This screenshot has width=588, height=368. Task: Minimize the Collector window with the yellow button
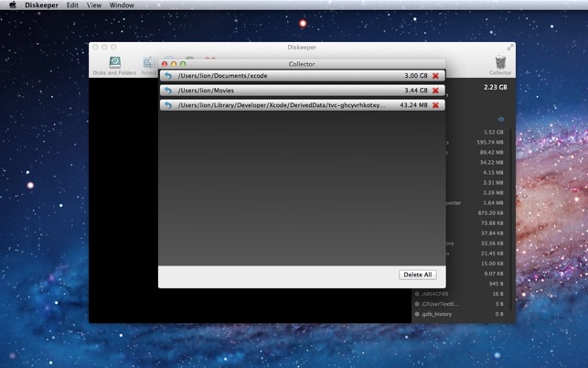174,64
